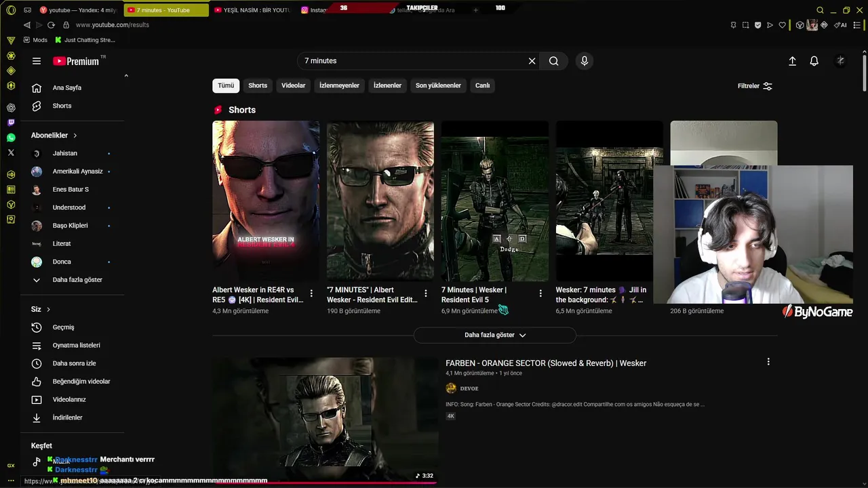Open the Albert Wesker in RE4R vs RE5 short thumbnail
The height and width of the screenshot is (488, 868).
[266, 201]
